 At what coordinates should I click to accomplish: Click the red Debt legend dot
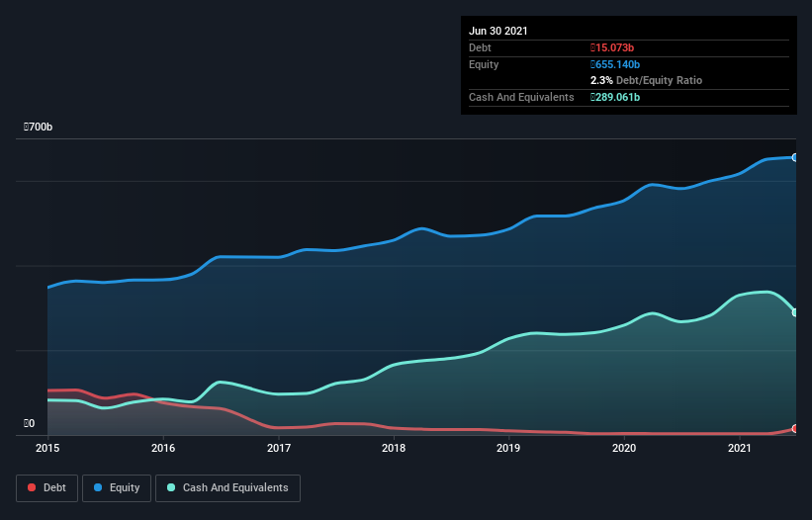(32, 487)
